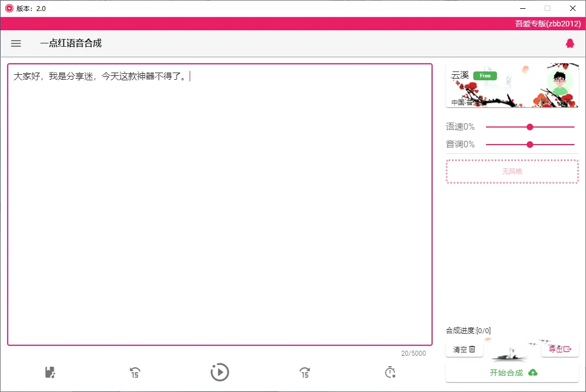Click the trash icon on 清空 button

473,349
